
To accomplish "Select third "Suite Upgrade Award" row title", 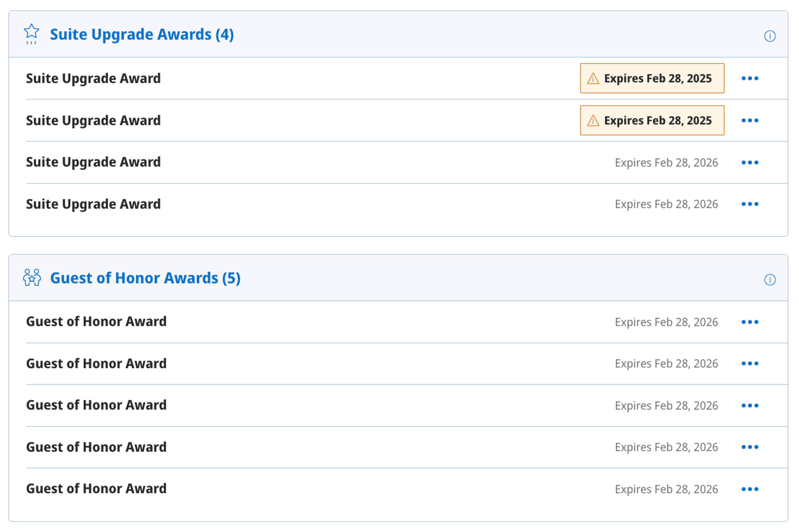I will tap(93, 162).
